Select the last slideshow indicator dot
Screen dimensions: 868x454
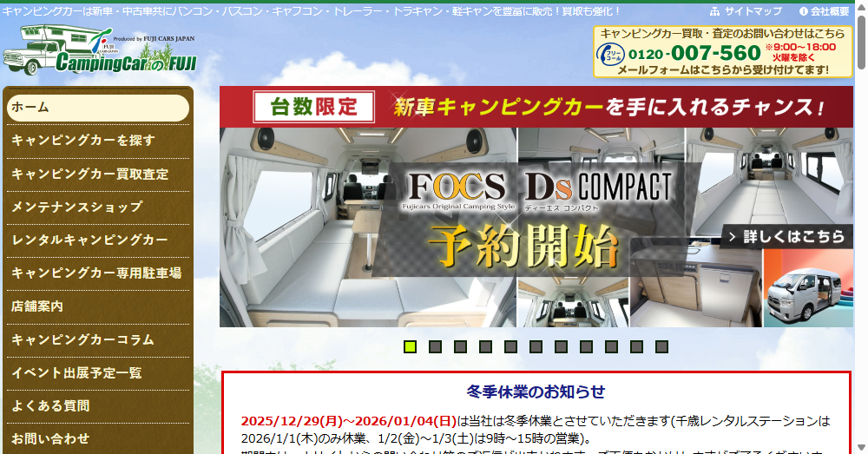661,347
